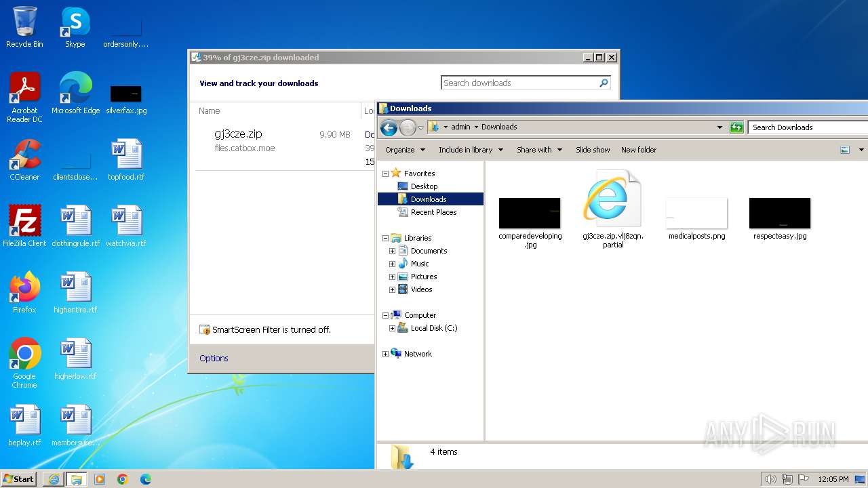Select gj3cze.zip download entry
Screen dimensions: 868x488
point(285,148)
